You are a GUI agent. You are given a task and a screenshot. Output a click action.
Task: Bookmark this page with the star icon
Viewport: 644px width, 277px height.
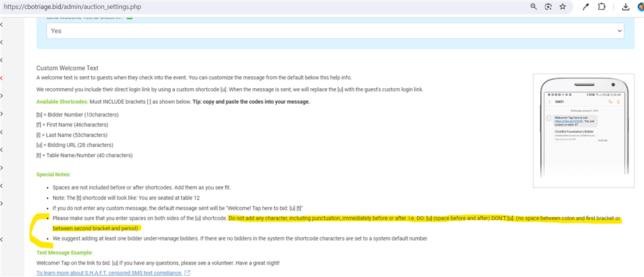coord(563,6)
